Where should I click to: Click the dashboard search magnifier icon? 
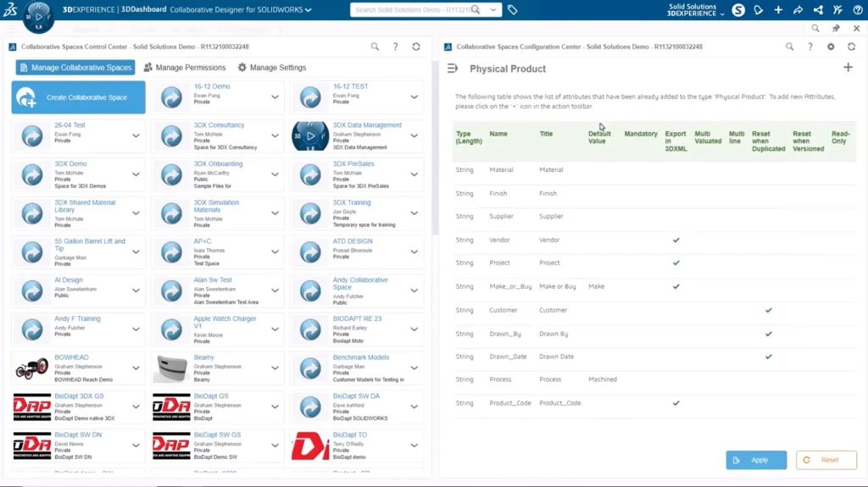point(815,28)
